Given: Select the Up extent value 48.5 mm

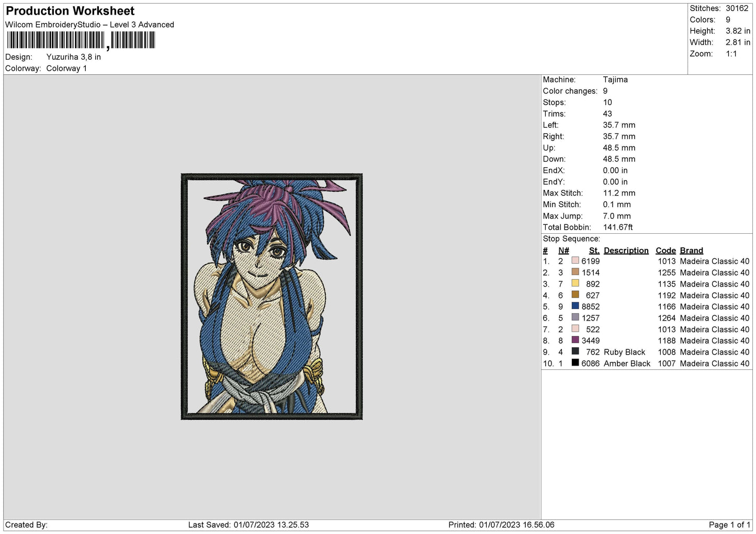Looking at the screenshot, I should pos(619,148).
